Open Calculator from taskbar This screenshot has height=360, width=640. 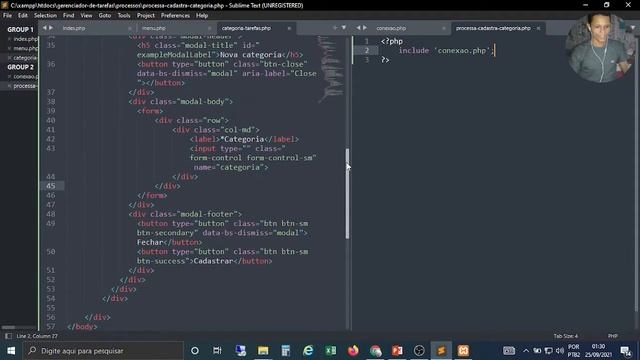(x=286, y=351)
